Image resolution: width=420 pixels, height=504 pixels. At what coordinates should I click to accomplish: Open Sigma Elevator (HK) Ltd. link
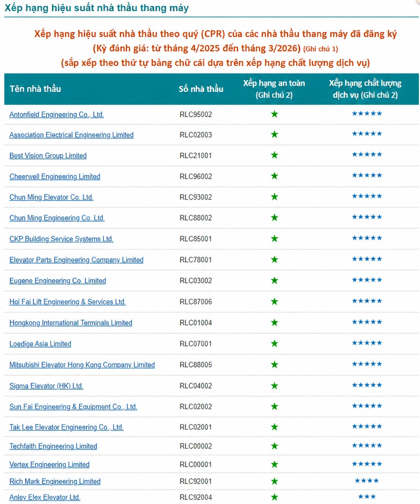[46, 386]
